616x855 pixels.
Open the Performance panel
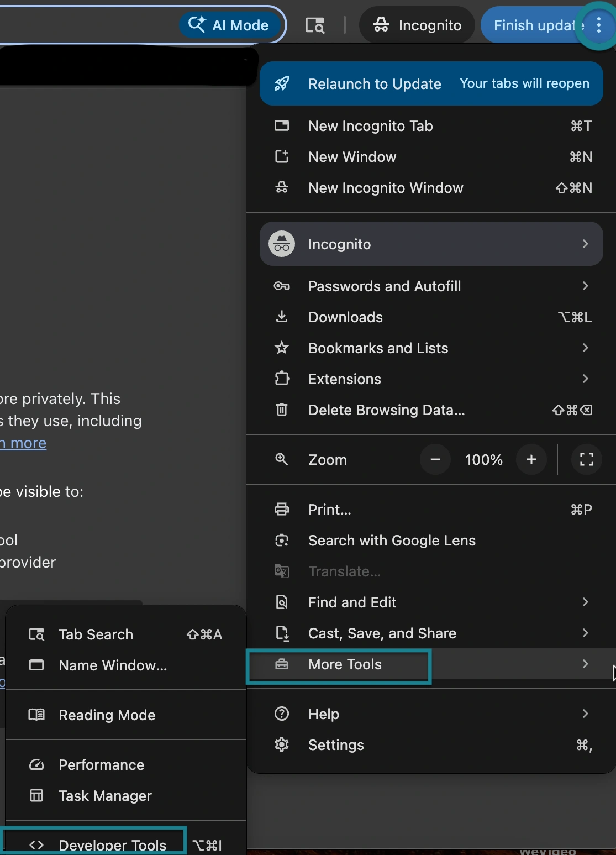pos(126,765)
